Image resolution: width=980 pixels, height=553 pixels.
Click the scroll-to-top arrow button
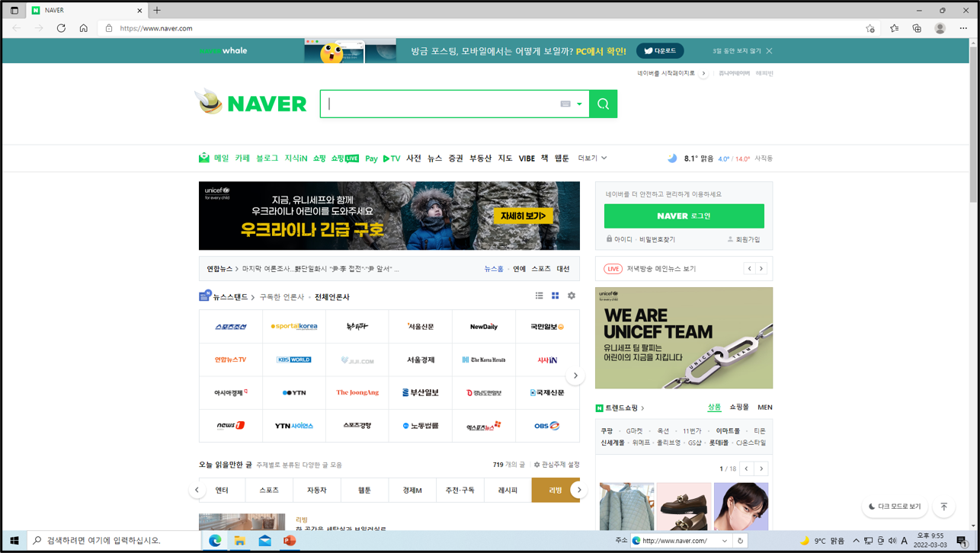pos(943,507)
